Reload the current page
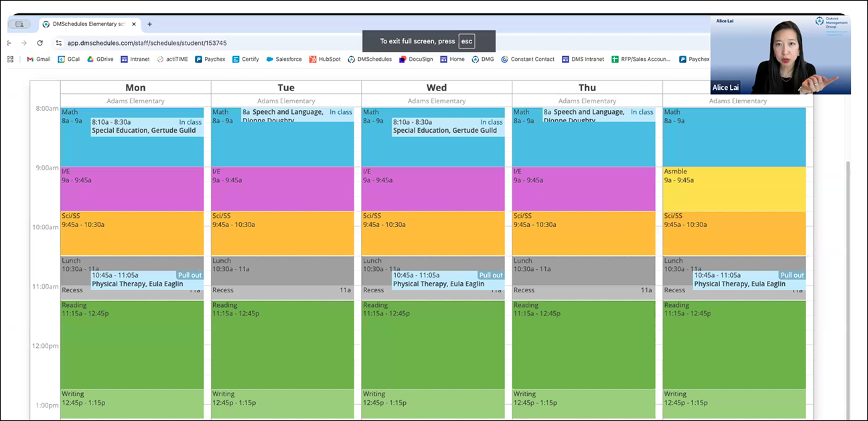The width and height of the screenshot is (868, 421). (40, 42)
